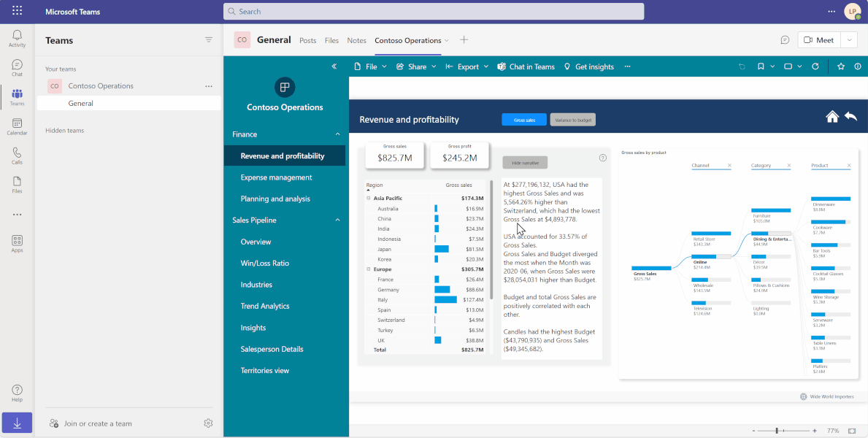Favorite the report with the star icon
This screenshot has height=438, width=868.
click(841, 66)
